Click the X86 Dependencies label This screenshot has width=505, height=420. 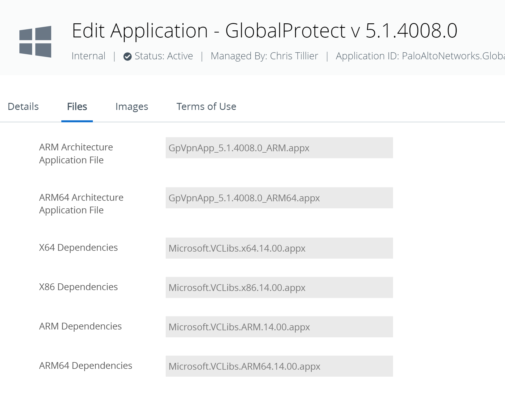click(x=78, y=287)
